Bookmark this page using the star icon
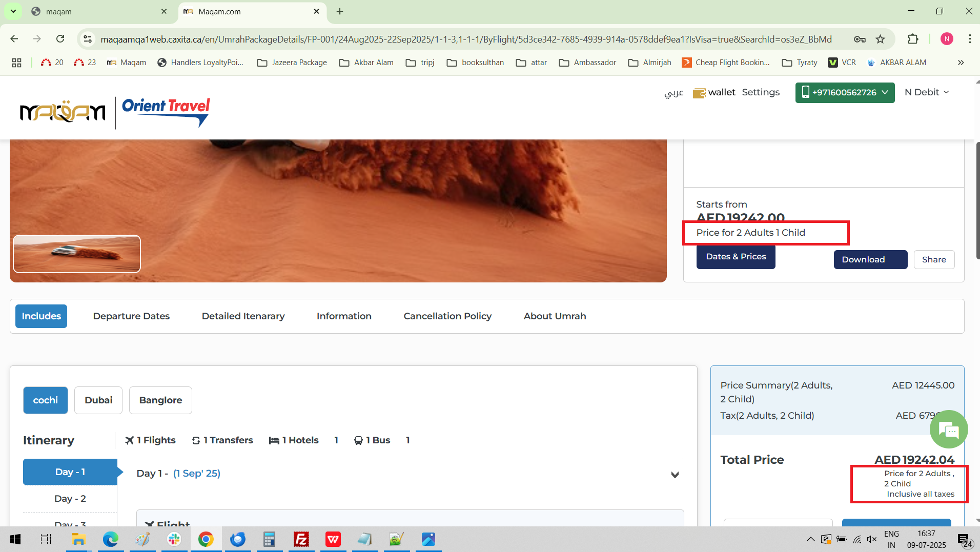Viewport: 980px width, 552px height. click(x=880, y=39)
